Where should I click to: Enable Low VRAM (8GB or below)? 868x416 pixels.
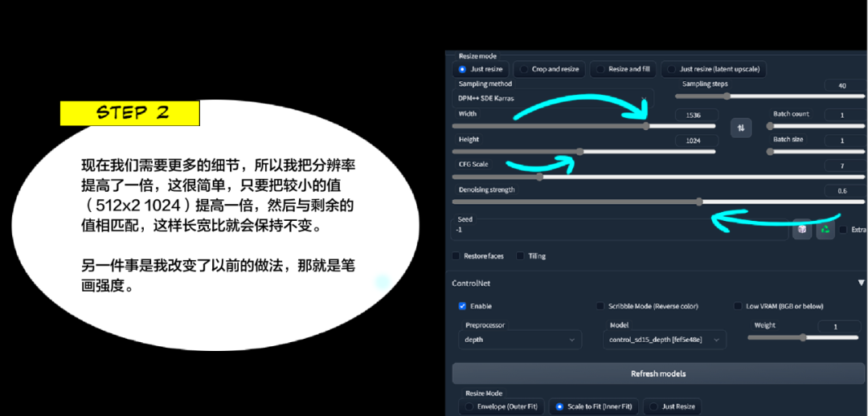coord(738,306)
